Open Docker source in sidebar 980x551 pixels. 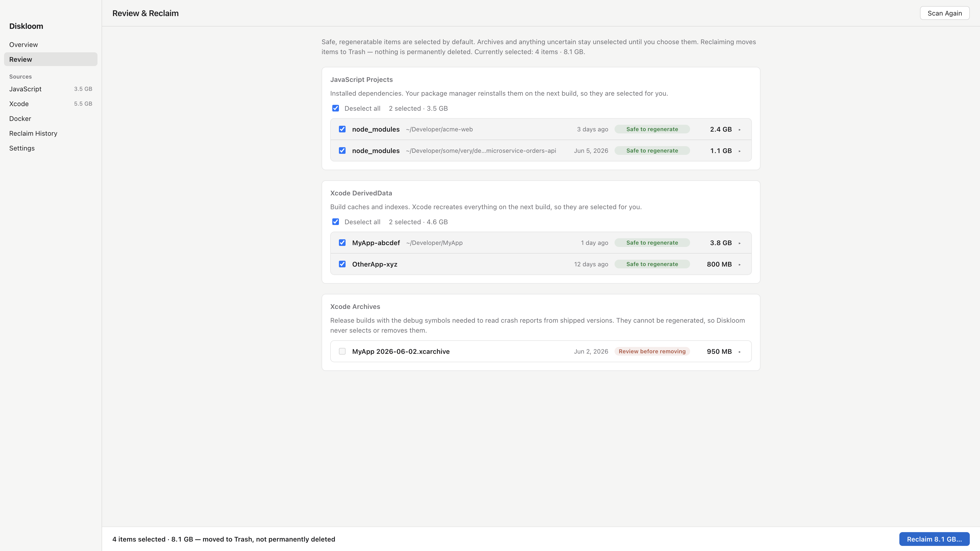click(x=51, y=119)
